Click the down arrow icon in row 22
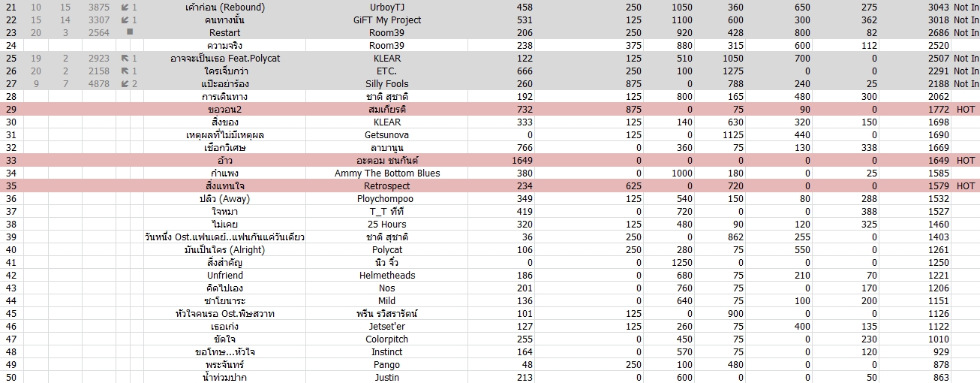 (125, 20)
